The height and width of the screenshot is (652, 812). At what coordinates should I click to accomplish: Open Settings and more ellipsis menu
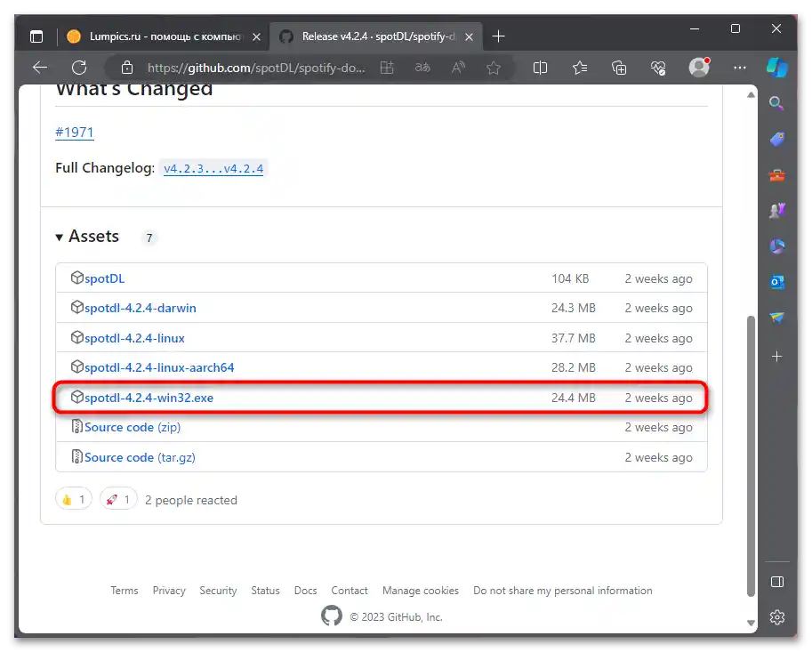point(739,68)
